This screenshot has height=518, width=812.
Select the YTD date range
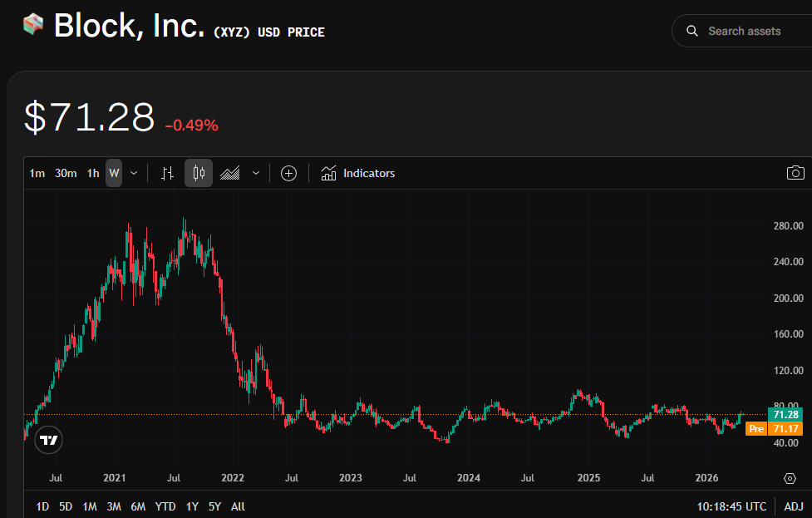[165, 506]
